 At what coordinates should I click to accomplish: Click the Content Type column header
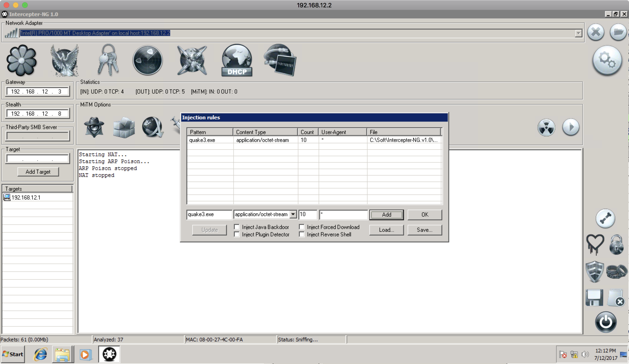265,132
